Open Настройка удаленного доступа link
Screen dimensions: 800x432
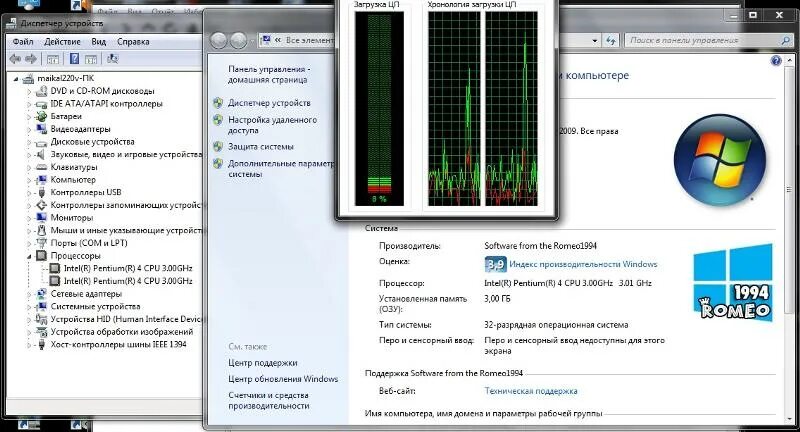pos(272,125)
